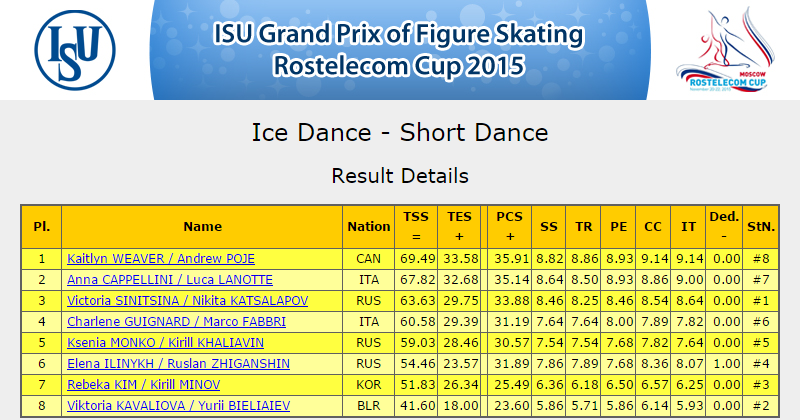Click the ISU Grand Prix banner image

click(399, 50)
